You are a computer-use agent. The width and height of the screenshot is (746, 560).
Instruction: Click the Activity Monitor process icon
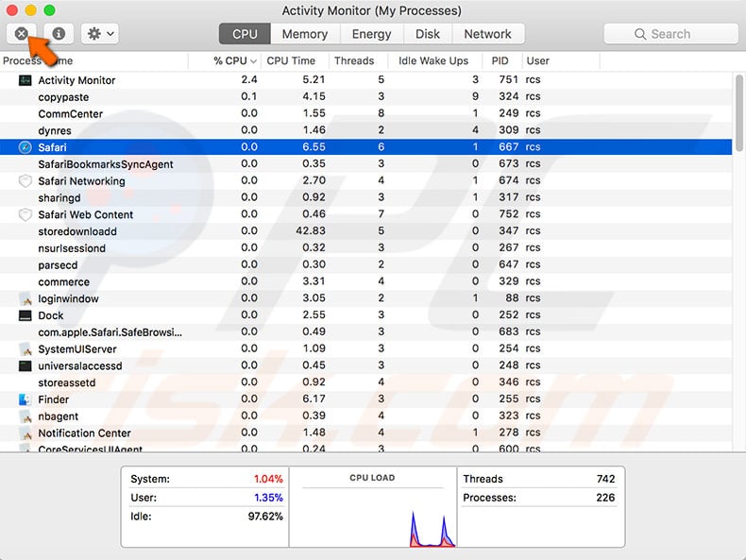(x=25, y=80)
